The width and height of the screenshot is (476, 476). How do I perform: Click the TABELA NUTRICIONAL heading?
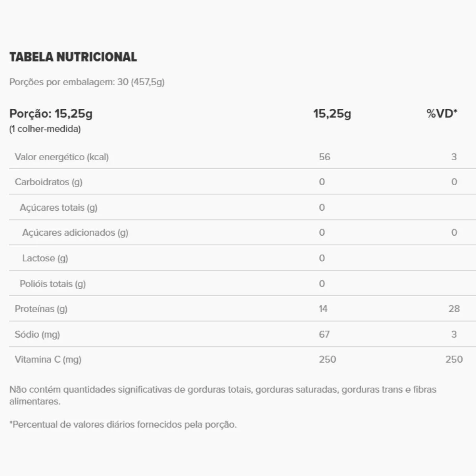click(x=73, y=57)
